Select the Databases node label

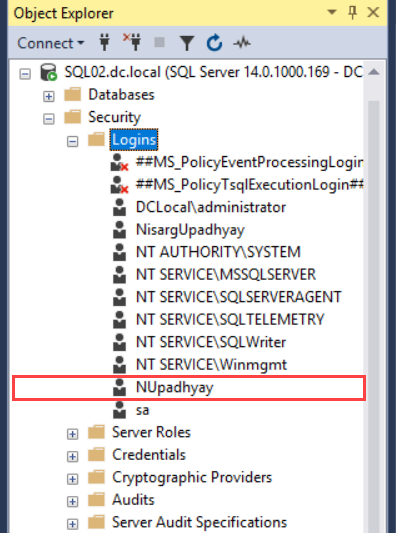click(x=121, y=95)
